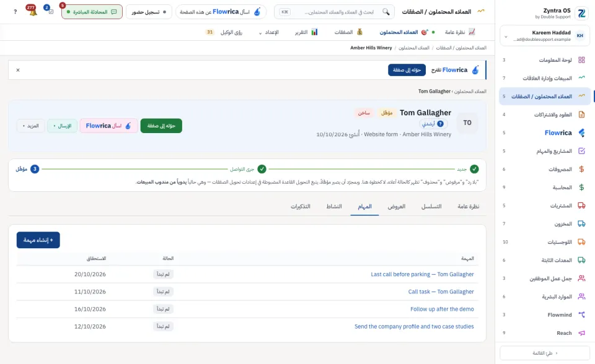
Task: Collapse the sidebar menu (طي القائمة)
Action: coord(545,353)
